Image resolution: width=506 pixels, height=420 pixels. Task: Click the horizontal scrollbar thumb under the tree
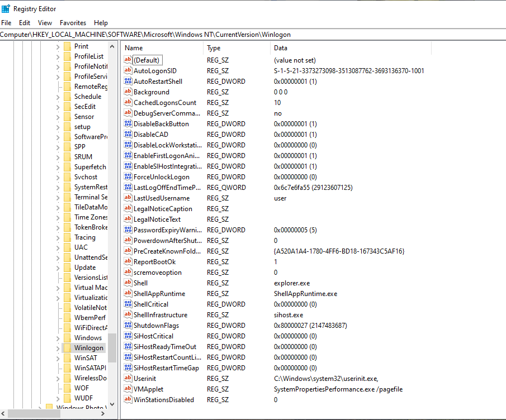pos(34,413)
